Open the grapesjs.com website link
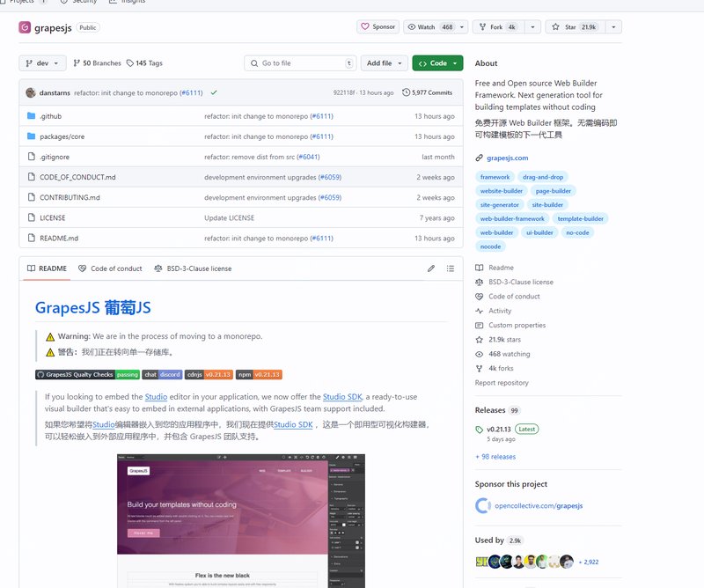The height and width of the screenshot is (588, 704). click(x=508, y=158)
